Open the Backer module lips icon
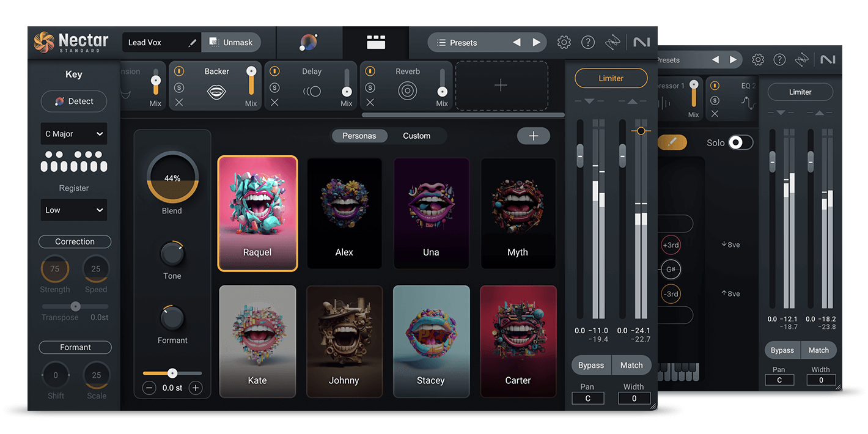The height and width of the screenshot is (434, 868). point(216,92)
